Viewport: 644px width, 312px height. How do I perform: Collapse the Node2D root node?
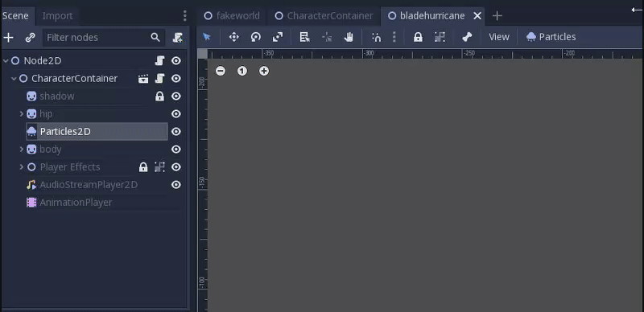pos(6,61)
